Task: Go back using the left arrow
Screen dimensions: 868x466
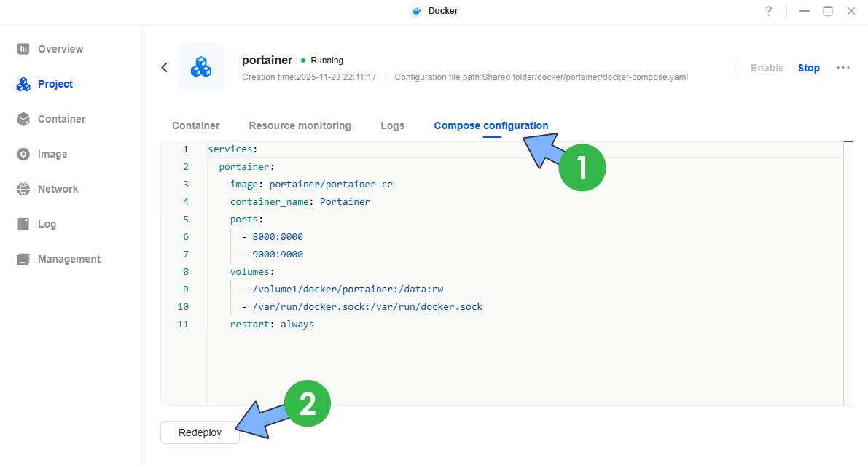Action: (x=165, y=68)
